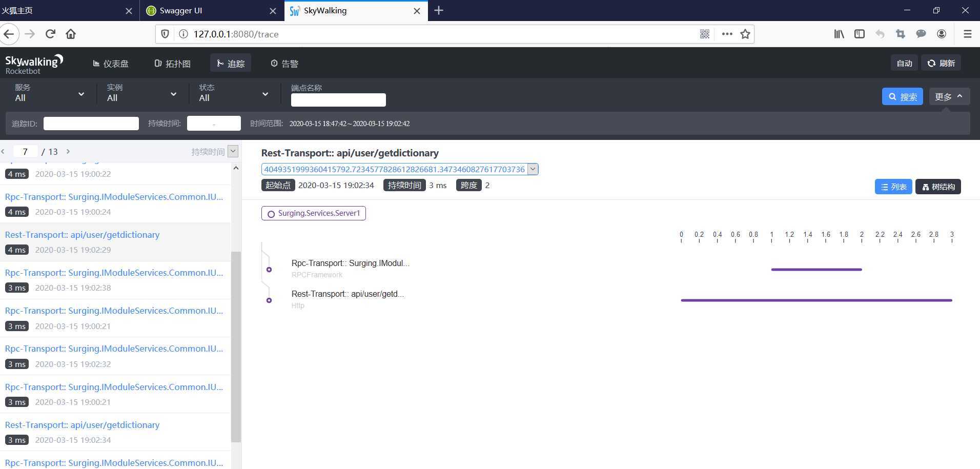This screenshot has height=469, width=980.
Task: Open 告警 alarm menu
Action: [x=284, y=64]
